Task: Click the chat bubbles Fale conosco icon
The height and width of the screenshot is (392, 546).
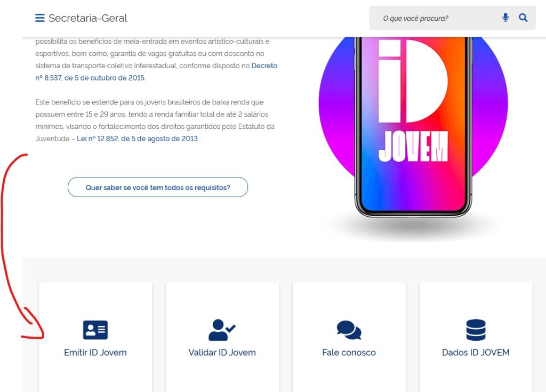Action: pos(349,330)
